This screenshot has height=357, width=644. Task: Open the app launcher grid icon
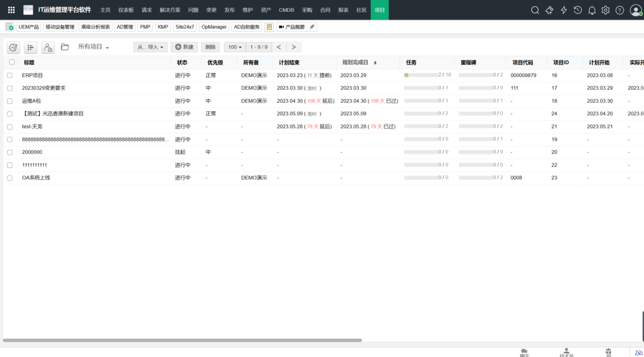(12, 10)
